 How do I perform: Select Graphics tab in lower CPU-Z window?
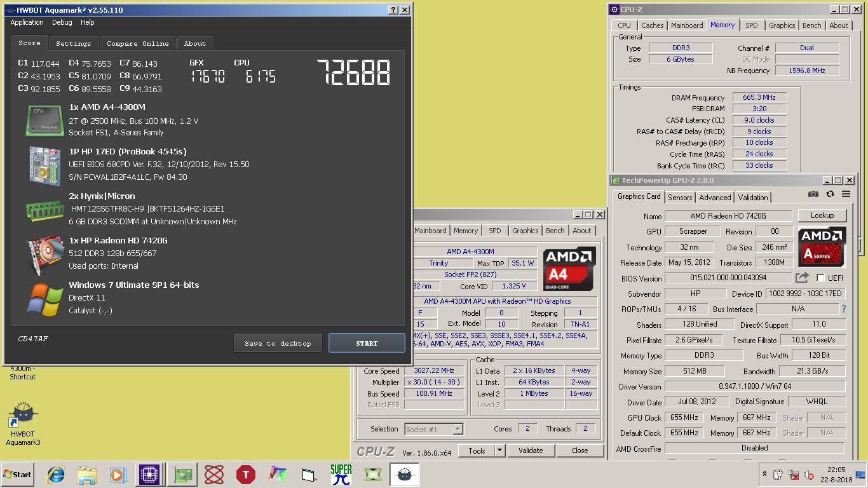[526, 231]
